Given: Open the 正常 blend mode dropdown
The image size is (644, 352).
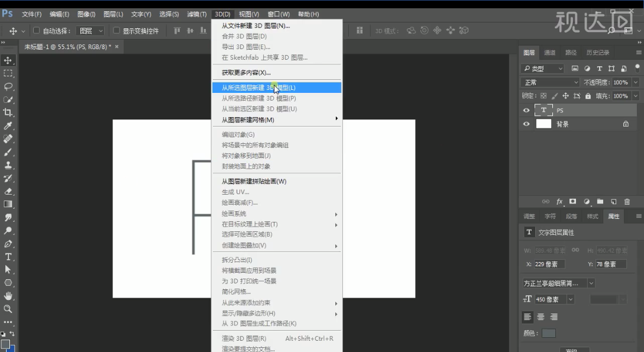Looking at the screenshot, I should (550, 83).
